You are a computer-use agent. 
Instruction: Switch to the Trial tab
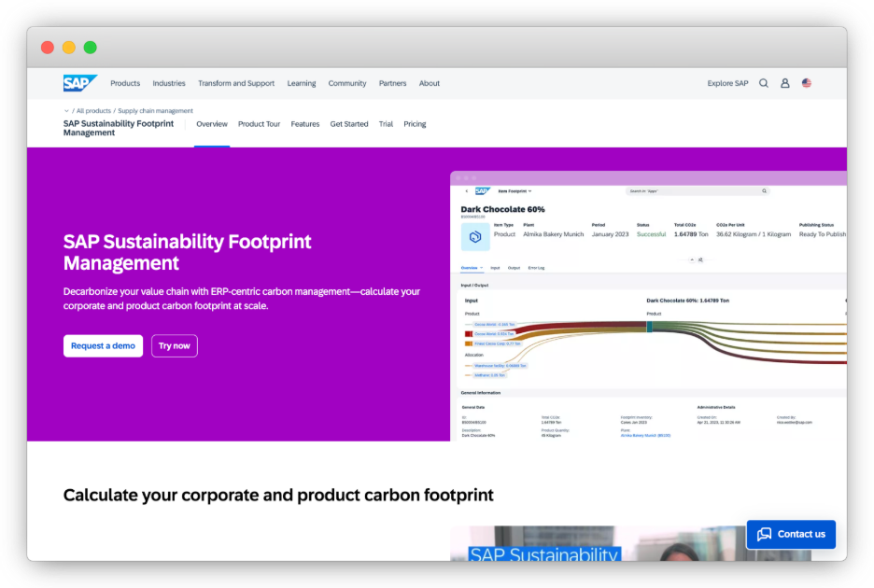tap(386, 124)
